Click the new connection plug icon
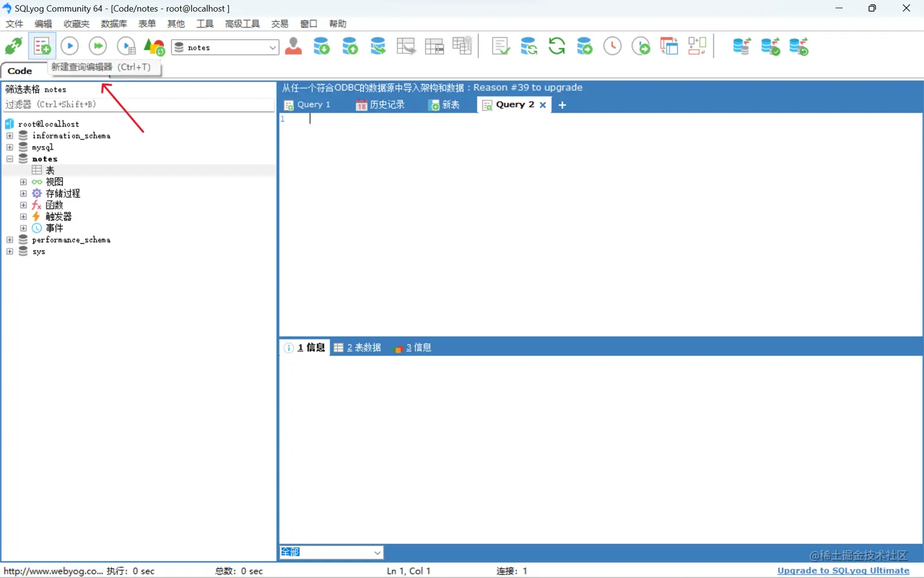Viewport: 924px width, 578px height. [13, 46]
